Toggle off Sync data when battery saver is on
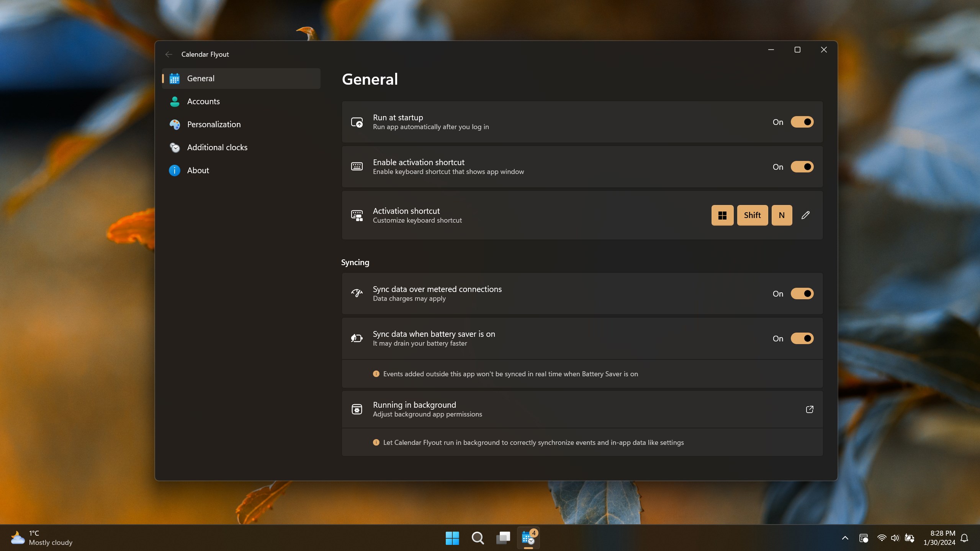This screenshot has height=551, width=980. 802,338
